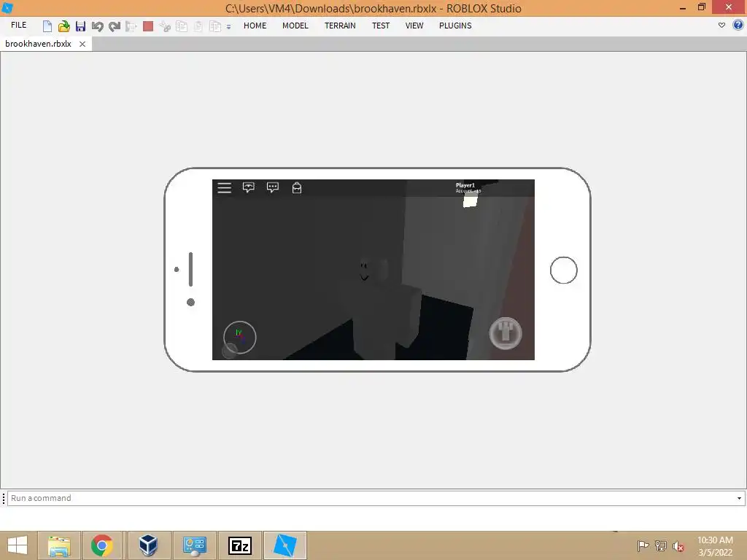
Task: Collapse the ribbon with the chevron icon
Action: [x=721, y=26]
